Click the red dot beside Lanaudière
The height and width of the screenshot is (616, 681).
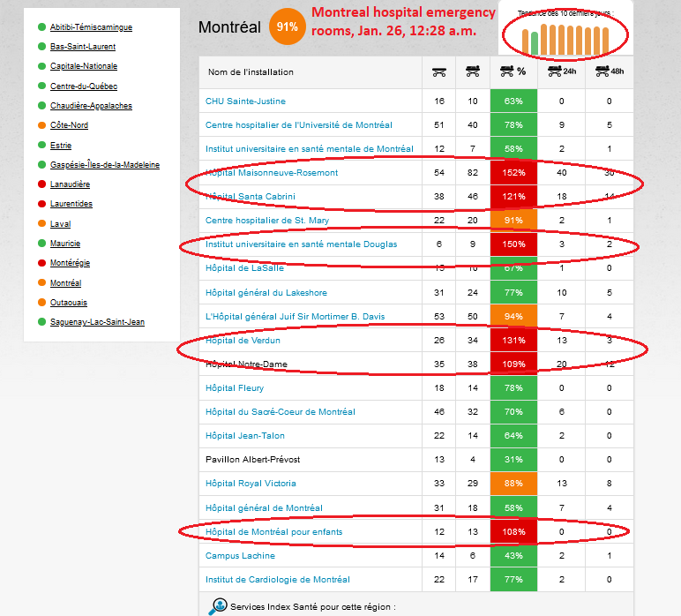click(x=41, y=184)
